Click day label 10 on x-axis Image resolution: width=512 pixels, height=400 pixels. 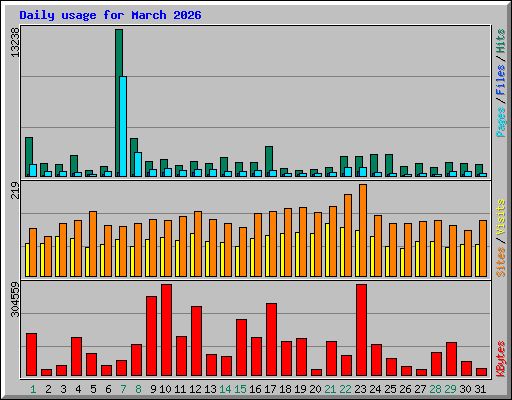click(x=165, y=389)
